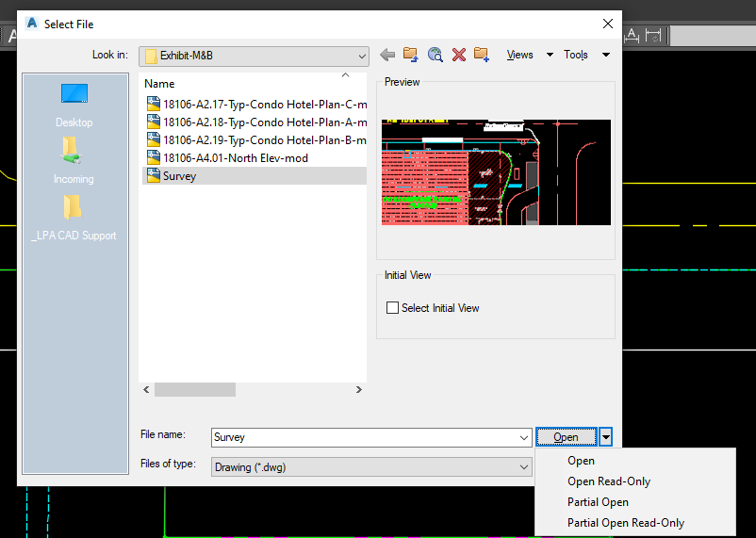The width and height of the screenshot is (756, 538).
Task: Click the file list scroll right arrow
Action: (x=358, y=389)
